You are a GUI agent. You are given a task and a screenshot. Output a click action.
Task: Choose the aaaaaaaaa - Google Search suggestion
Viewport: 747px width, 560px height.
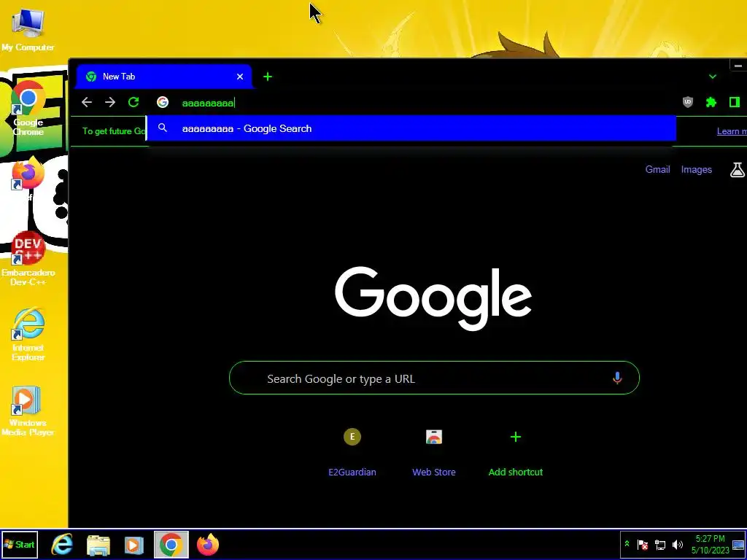point(411,128)
